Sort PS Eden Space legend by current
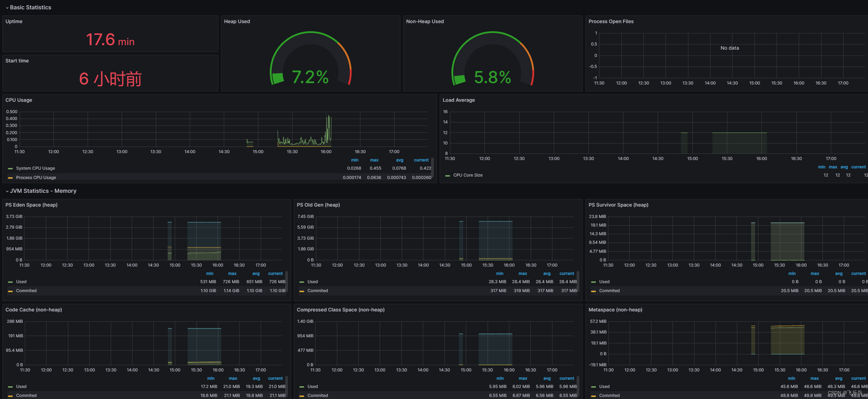The width and height of the screenshot is (868, 399). click(x=275, y=273)
